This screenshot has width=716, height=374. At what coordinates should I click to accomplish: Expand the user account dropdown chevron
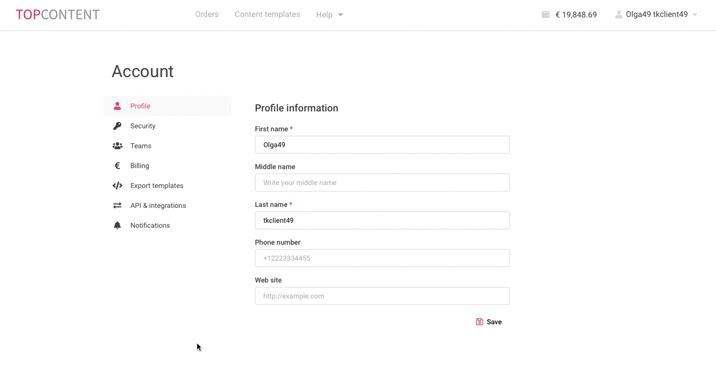(x=695, y=15)
